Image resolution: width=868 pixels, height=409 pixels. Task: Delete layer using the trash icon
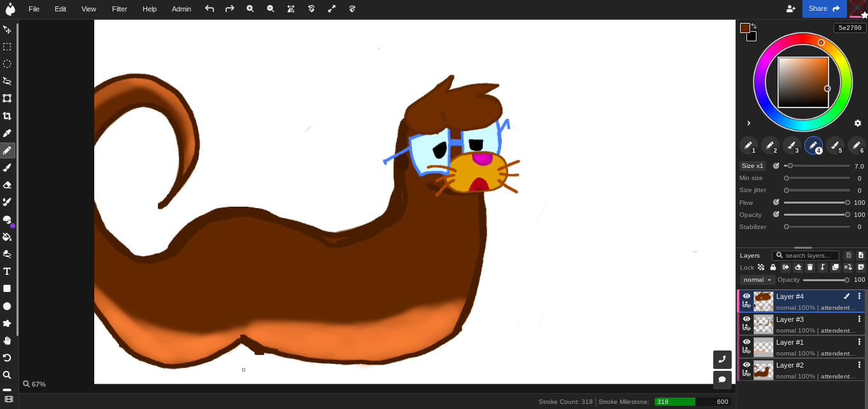pos(810,268)
